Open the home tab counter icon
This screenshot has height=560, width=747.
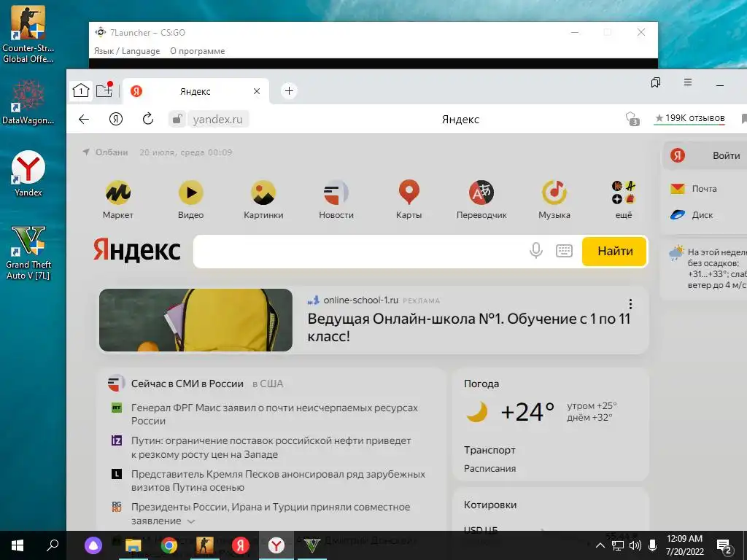pyautogui.click(x=81, y=90)
